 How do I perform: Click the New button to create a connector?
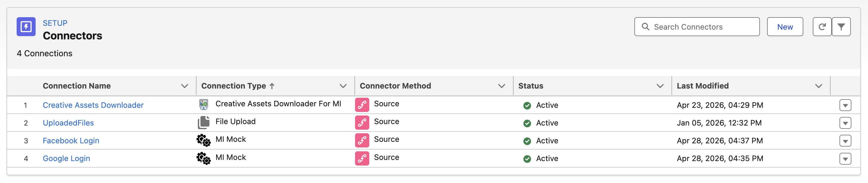(x=785, y=27)
